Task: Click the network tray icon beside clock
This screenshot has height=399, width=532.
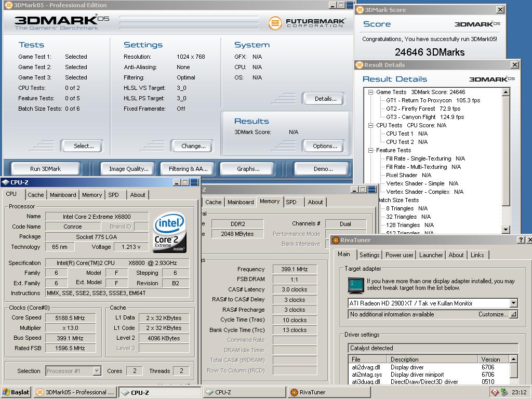Action: click(x=504, y=392)
